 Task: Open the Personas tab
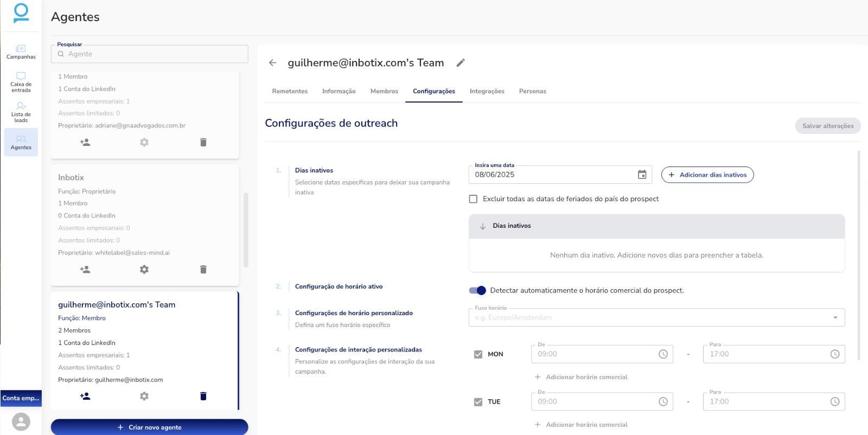tap(533, 91)
